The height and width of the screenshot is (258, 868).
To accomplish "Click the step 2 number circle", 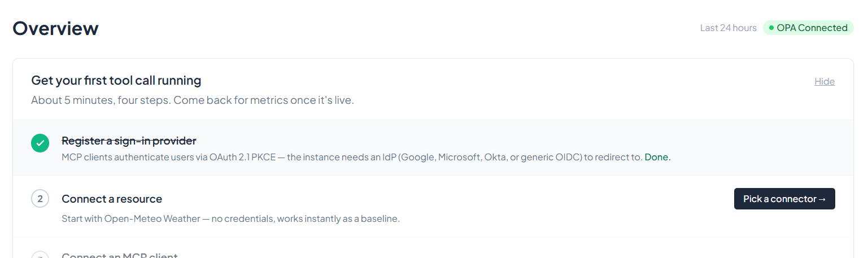I will point(40,199).
